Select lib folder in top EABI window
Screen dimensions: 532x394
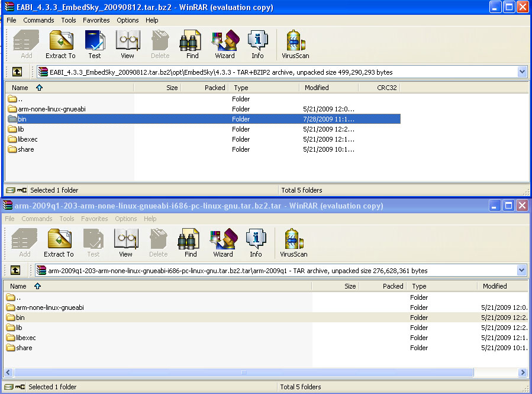(204, 129)
